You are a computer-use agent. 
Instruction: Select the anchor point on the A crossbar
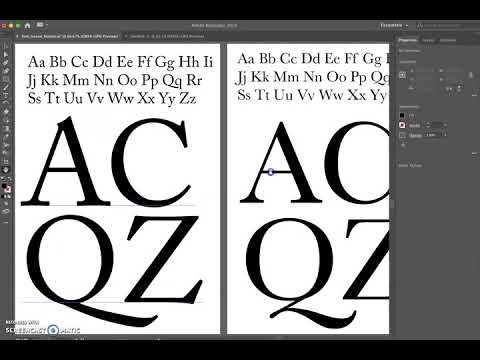(271, 172)
